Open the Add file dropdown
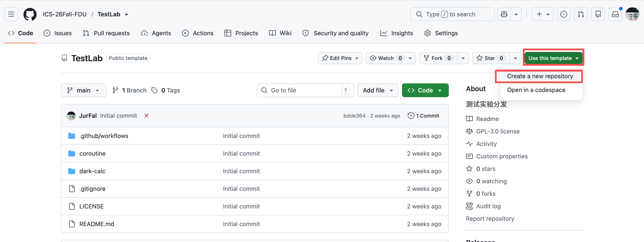 [378, 90]
